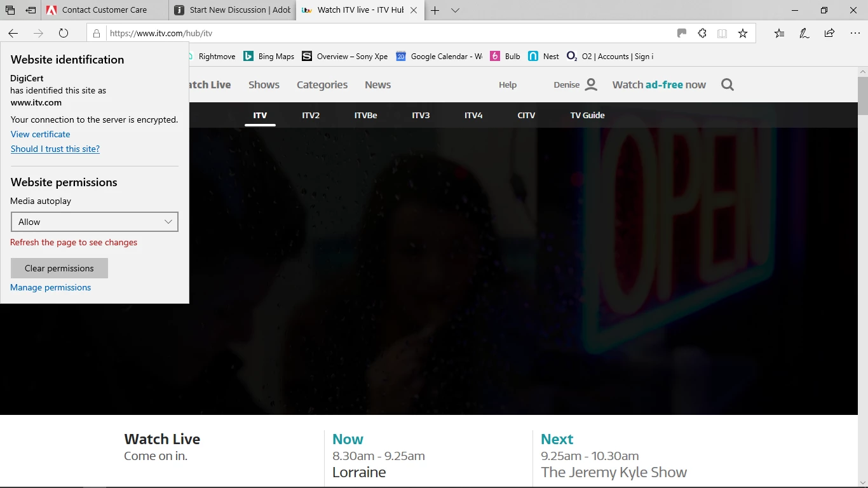868x488 pixels.
Task: Click the 'Next' heading
Action: point(557,439)
